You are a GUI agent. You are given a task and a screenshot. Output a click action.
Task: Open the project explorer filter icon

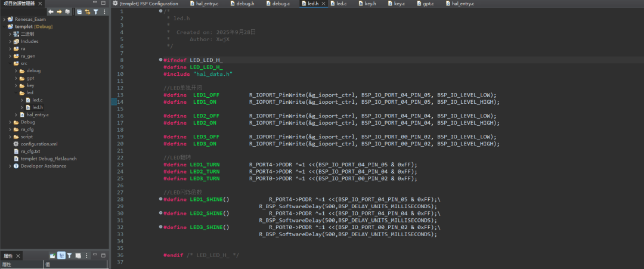96,11
